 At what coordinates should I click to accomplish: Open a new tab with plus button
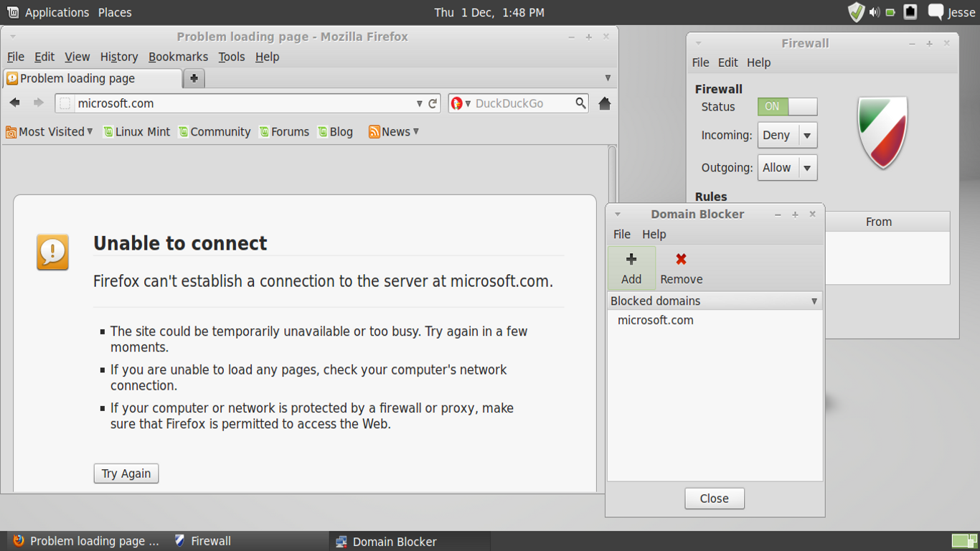194,78
